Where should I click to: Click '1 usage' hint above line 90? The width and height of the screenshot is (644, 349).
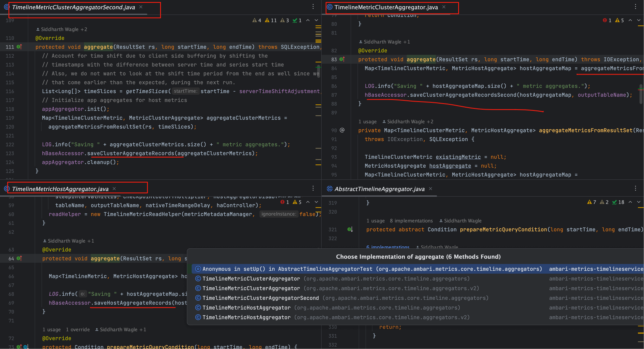(368, 122)
